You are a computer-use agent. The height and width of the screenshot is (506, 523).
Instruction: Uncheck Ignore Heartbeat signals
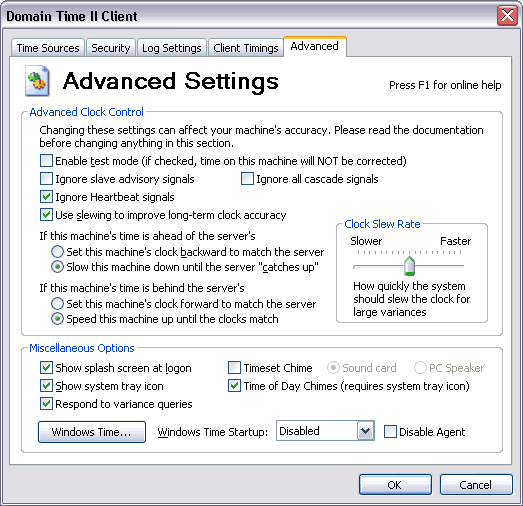pyautogui.click(x=46, y=196)
